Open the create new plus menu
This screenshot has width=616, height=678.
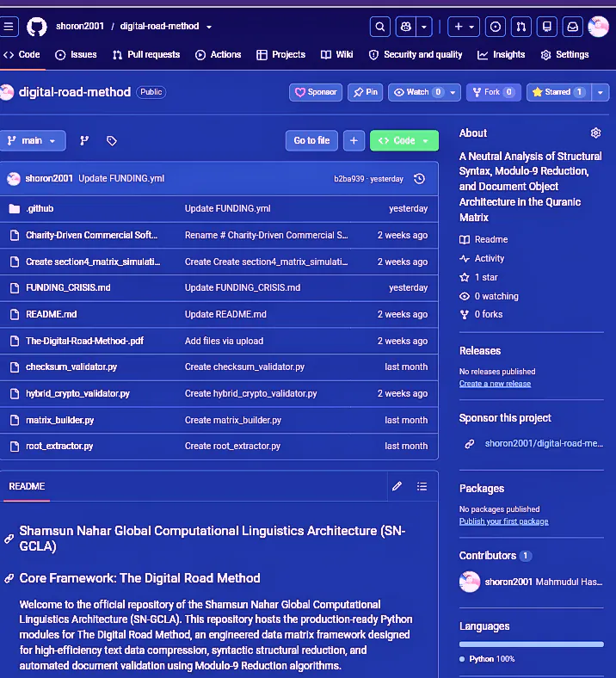pyautogui.click(x=464, y=27)
